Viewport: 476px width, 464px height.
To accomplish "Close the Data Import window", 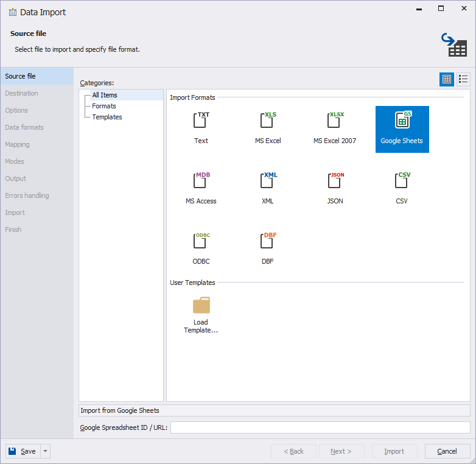I will [464, 9].
